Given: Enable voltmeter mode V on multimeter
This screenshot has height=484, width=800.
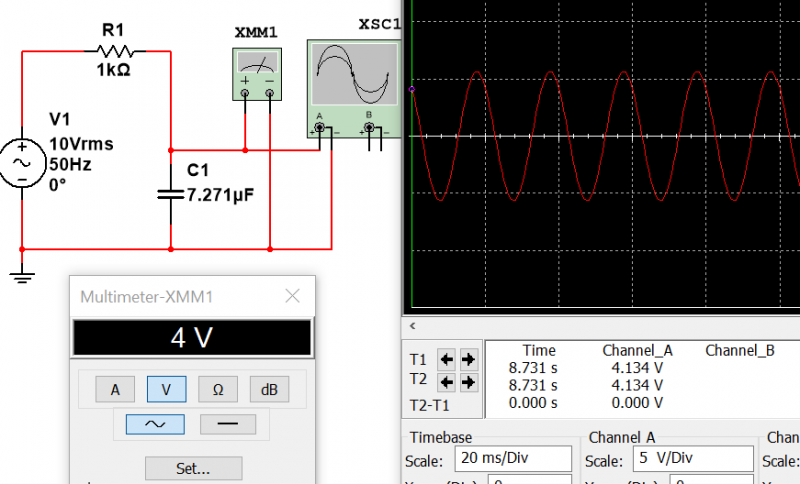Looking at the screenshot, I should click(x=166, y=390).
